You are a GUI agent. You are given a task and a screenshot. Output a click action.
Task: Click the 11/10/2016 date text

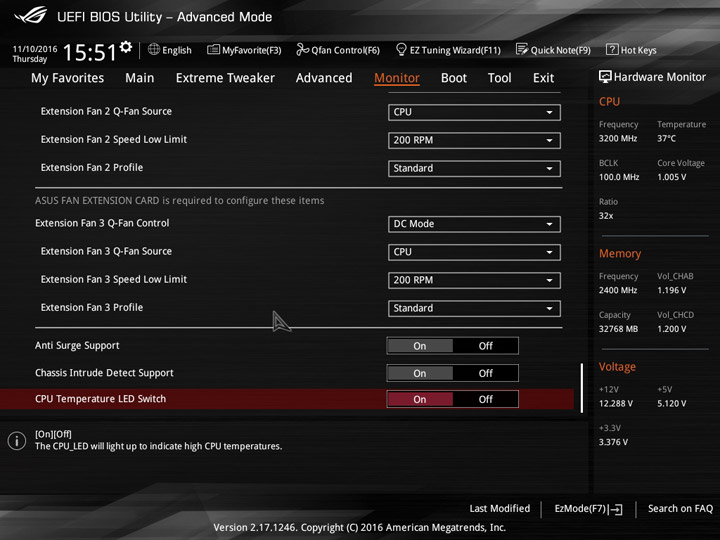35,49
